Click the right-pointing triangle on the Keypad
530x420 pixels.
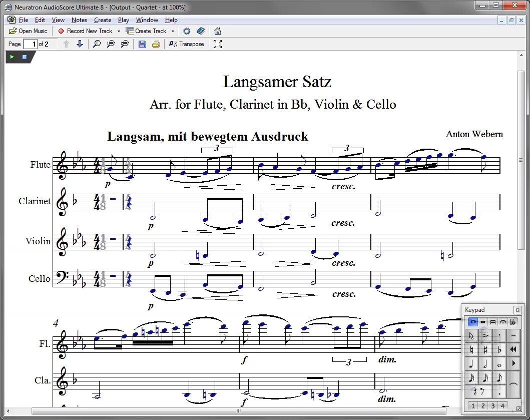pyautogui.click(x=513, y=364)
